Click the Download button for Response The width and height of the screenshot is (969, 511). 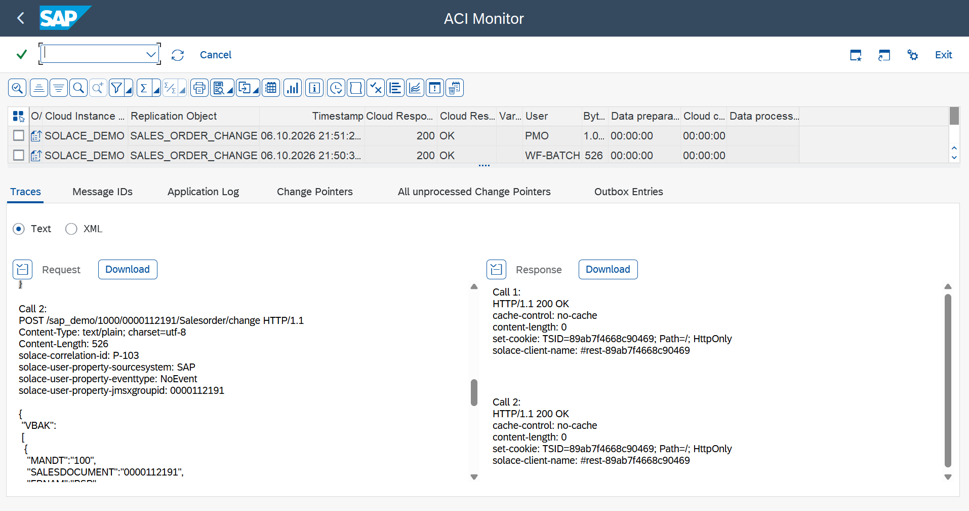coord(608,269)
